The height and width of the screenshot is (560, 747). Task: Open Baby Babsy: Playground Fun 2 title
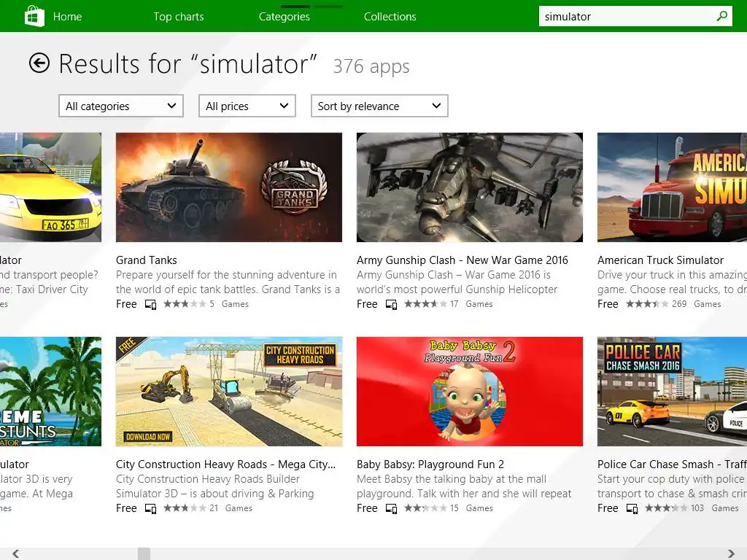pos(430,464)
